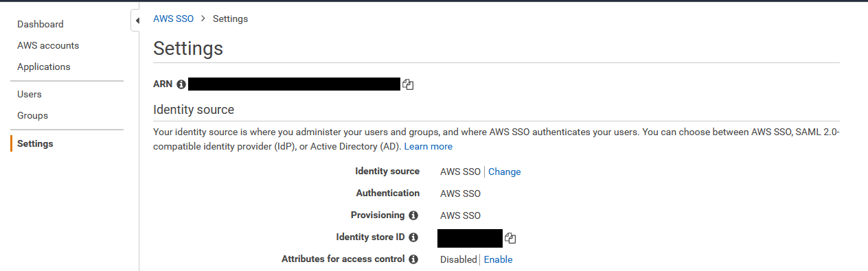Copy the ARN value
Viewport: 868px width, 271px height.
coord(408,84)
